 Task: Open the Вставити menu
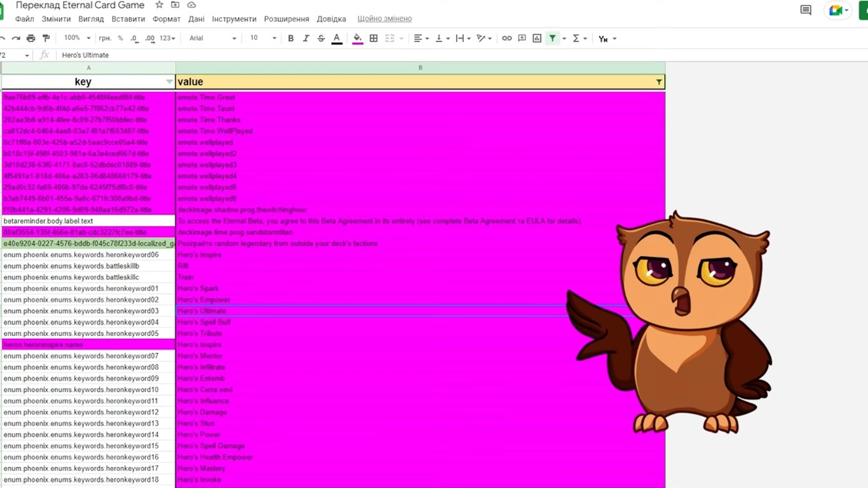click(x=128, y=19)
